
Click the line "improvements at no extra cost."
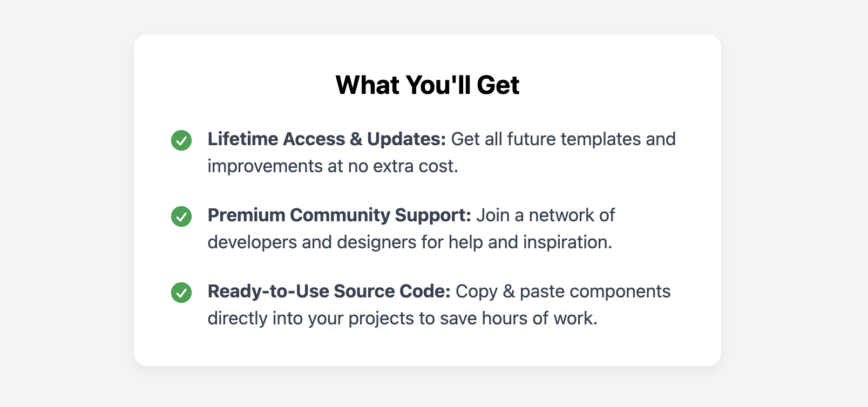[x=333, y=166]
